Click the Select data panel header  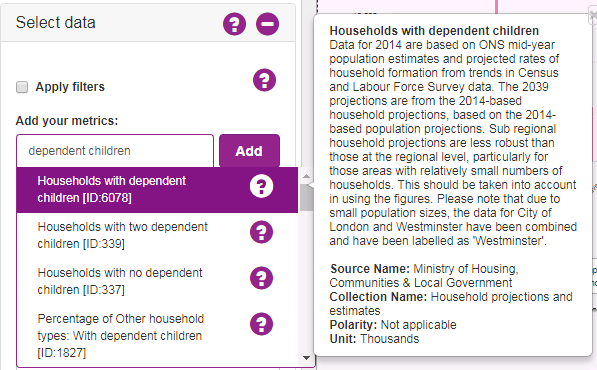[x=148, y=23]
